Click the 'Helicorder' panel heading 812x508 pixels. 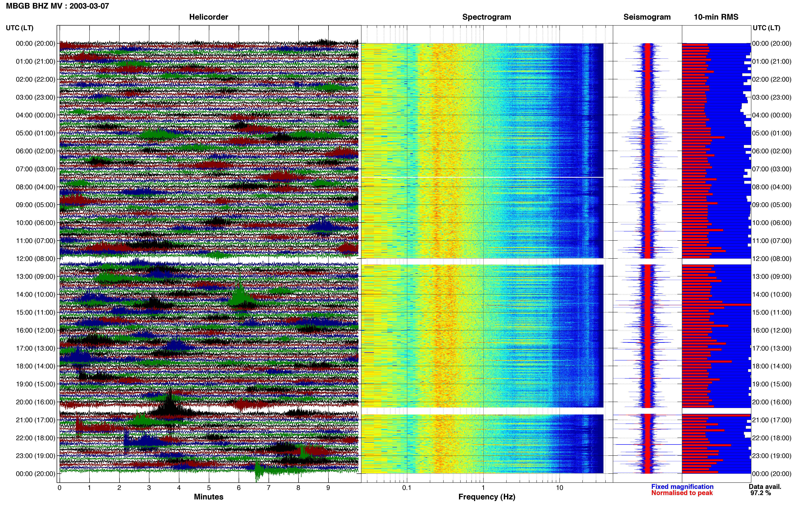click(209, 17)
